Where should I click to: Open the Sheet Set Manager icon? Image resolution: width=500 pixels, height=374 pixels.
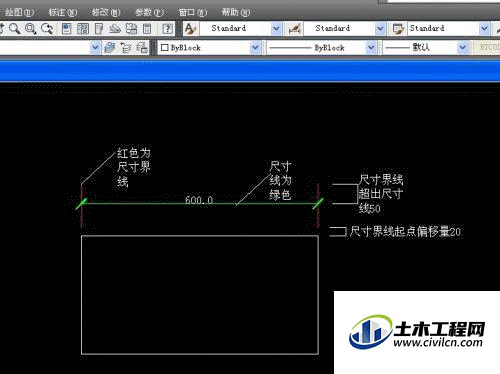click(115, 29)
